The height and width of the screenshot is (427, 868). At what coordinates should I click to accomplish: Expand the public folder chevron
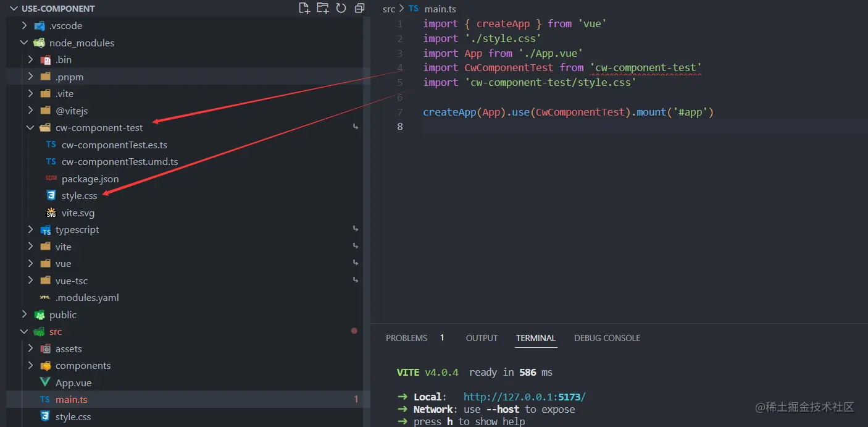point(24,315)
